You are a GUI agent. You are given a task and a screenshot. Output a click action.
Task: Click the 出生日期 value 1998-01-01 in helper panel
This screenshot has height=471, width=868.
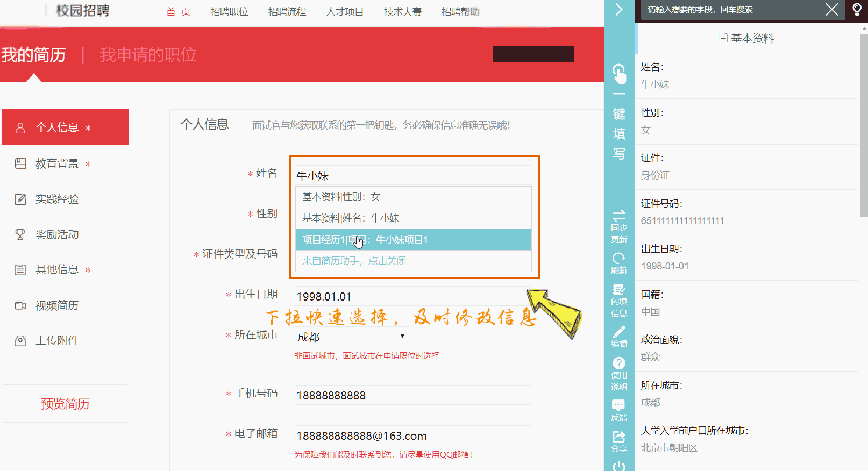point(665,266)
